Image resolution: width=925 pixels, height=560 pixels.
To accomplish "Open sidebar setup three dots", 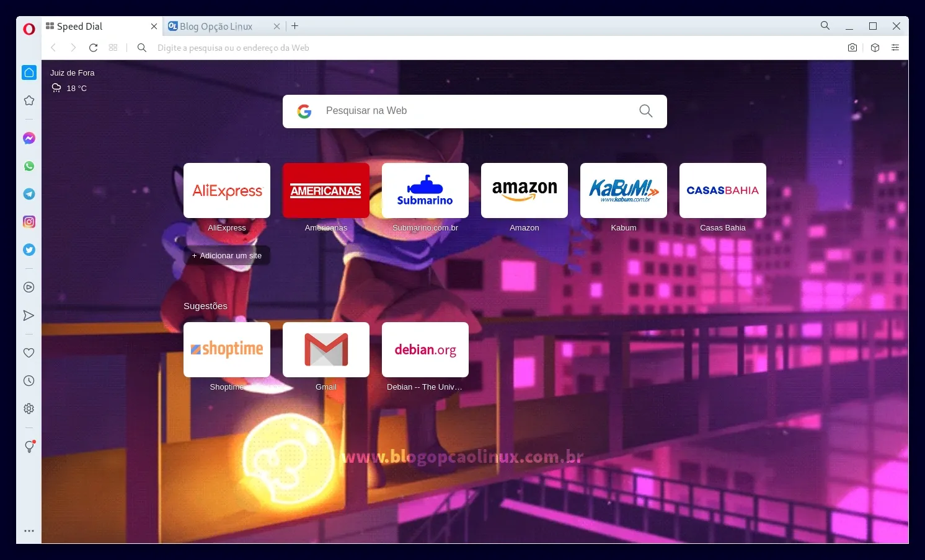I will click(x=29, y=531).
